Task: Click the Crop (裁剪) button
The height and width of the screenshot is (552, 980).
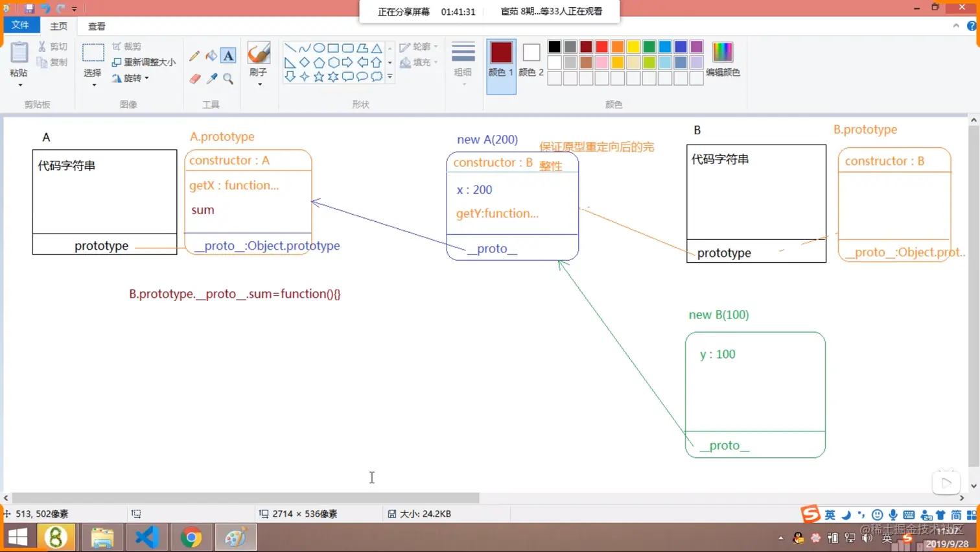Action: pos(127,47)
